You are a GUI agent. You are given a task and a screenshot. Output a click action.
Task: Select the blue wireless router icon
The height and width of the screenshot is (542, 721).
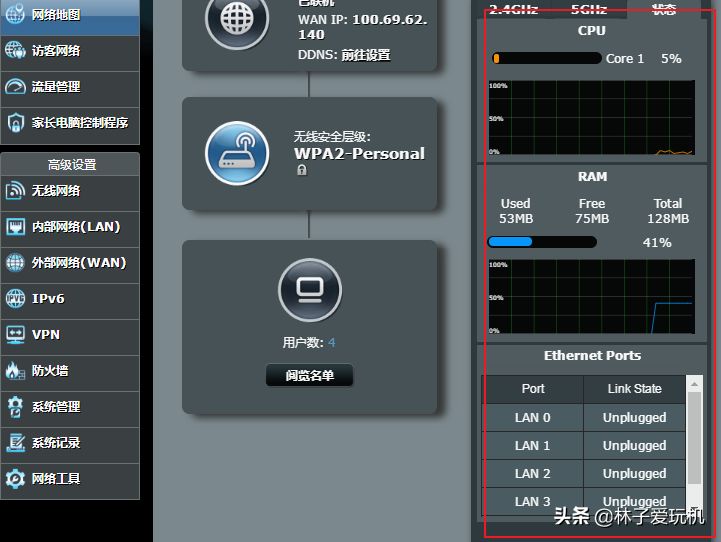(237, 153)
